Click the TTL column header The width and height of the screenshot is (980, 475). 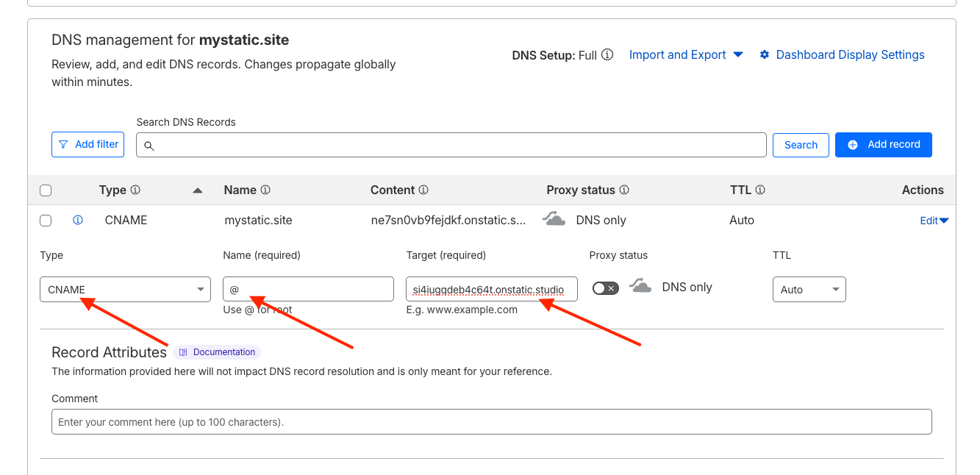(740, 190)
